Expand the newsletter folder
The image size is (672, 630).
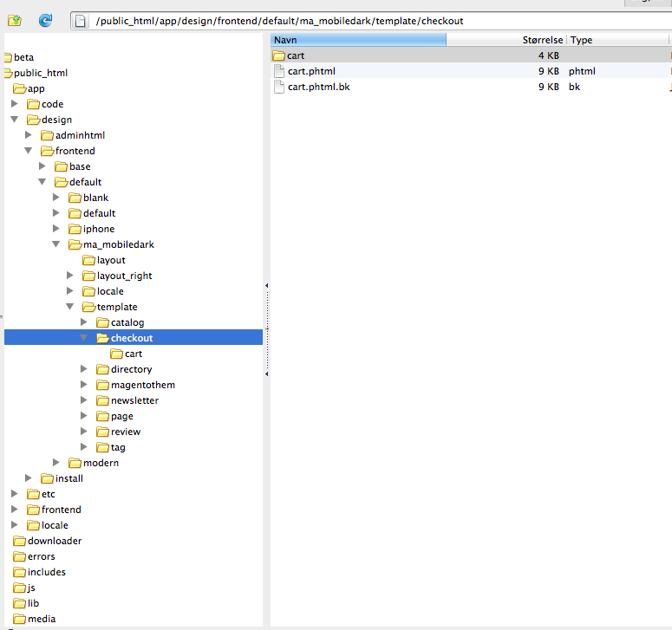tap(84, 400)
